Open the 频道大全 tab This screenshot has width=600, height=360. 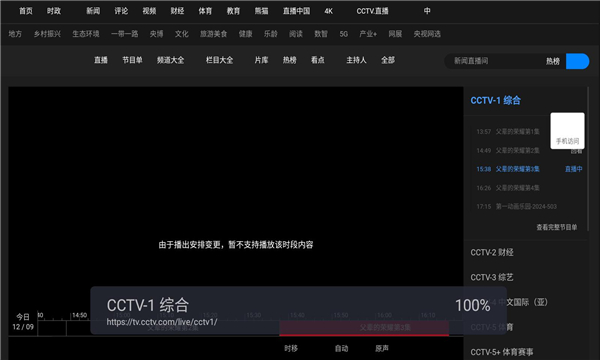[x=170, y=60]
